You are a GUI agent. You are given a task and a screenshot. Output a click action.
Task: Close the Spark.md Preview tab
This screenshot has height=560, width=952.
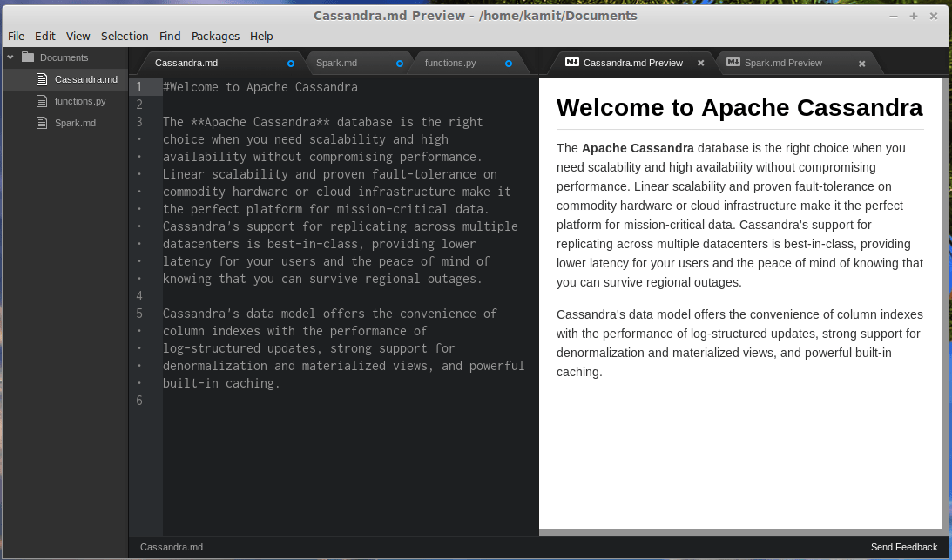861,63
